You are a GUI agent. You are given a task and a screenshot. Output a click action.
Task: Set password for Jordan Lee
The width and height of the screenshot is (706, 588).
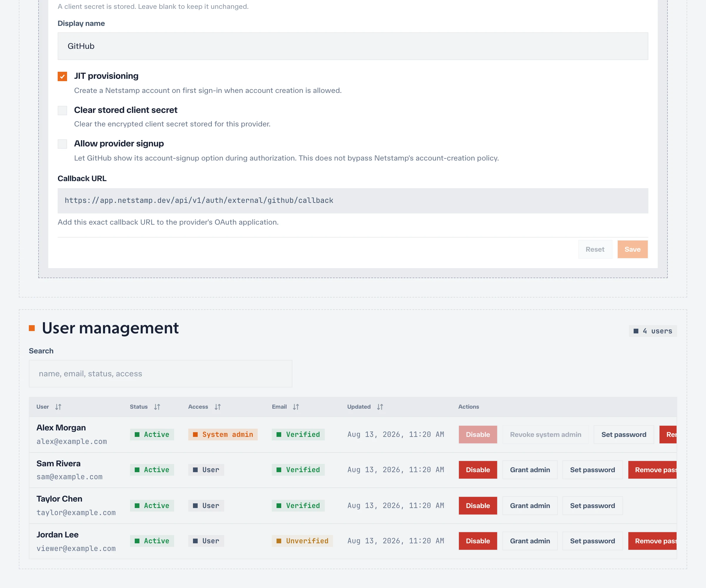(x=592, y=541)
